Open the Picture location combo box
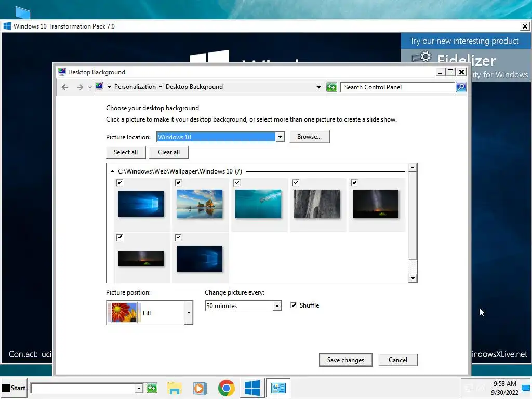Image resolution: width=532 pixels, height=399 pixels. [220, 137]
